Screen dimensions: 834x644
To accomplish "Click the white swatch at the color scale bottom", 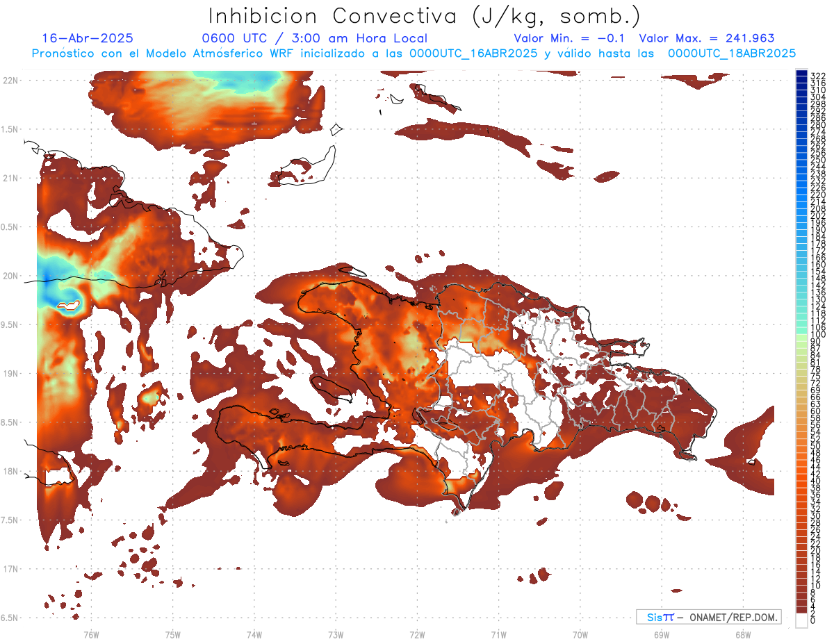I will tap(801, 620).
